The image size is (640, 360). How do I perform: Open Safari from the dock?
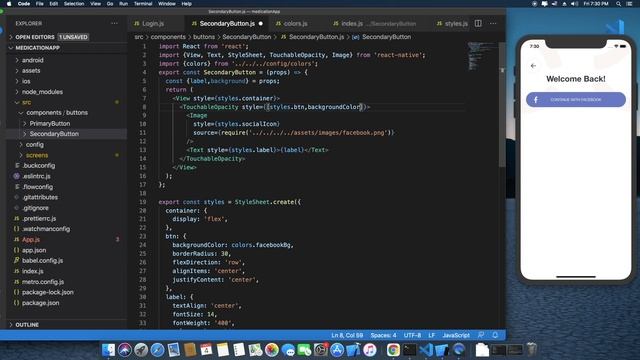pyautogui.click(x=158, y=350)
